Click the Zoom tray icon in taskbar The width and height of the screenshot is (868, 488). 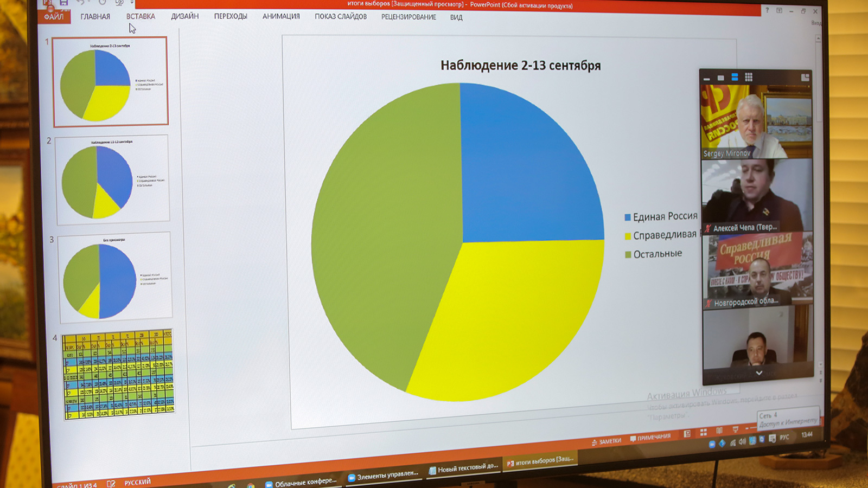pos(712,444)
